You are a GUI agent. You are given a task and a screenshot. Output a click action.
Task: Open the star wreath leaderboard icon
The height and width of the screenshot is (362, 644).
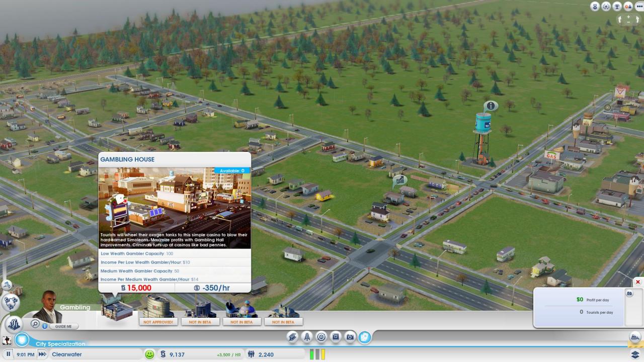click(606, 7)
